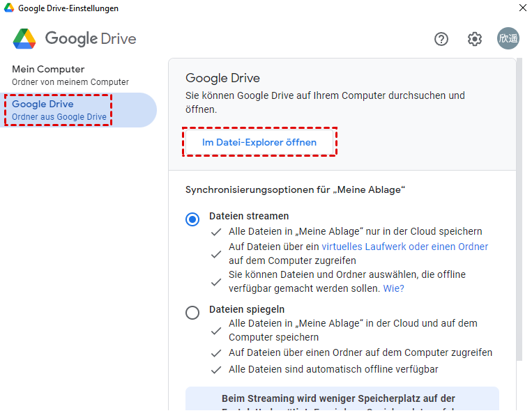This screenshot has height=420, width=532.
Task: Follow the "Wie?" link
Action: pyautogui.click(x=394, y=288)
